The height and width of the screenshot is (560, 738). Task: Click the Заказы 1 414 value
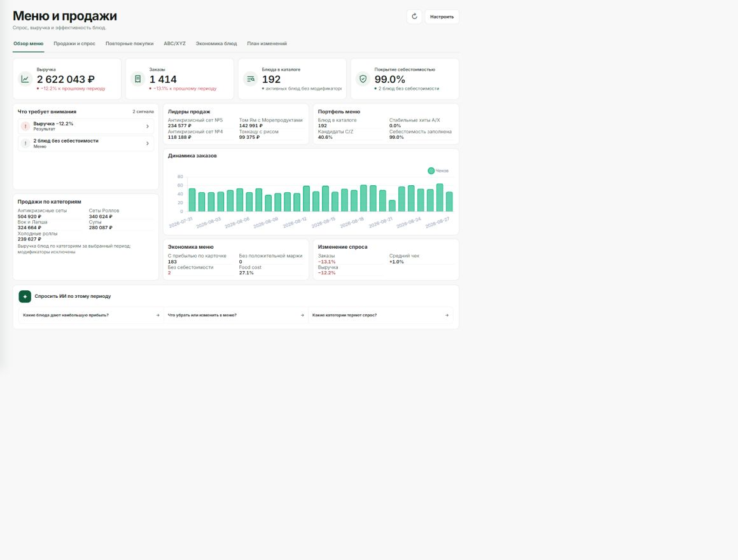(163, 80)
